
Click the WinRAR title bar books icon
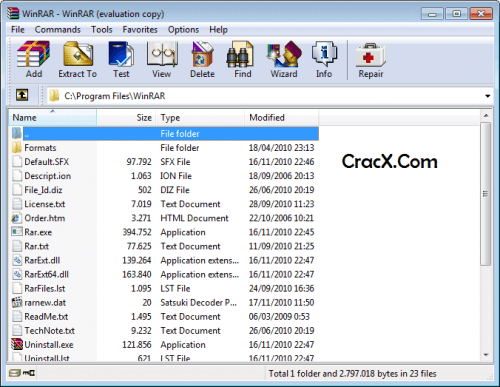[x=14, y=13]
